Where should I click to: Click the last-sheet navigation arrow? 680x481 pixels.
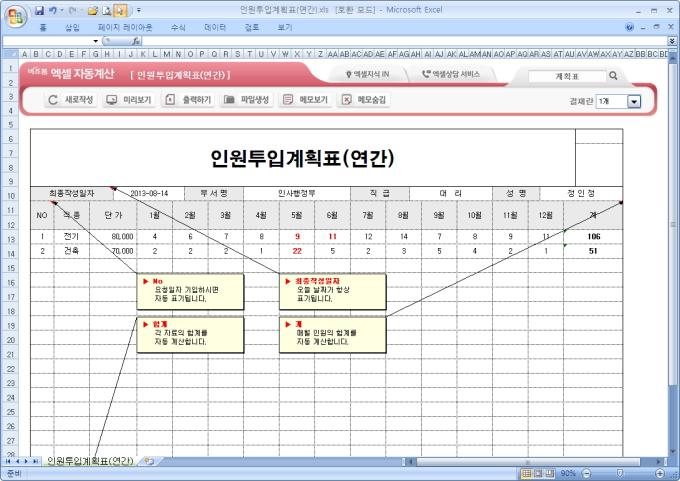tap(36, 461)
